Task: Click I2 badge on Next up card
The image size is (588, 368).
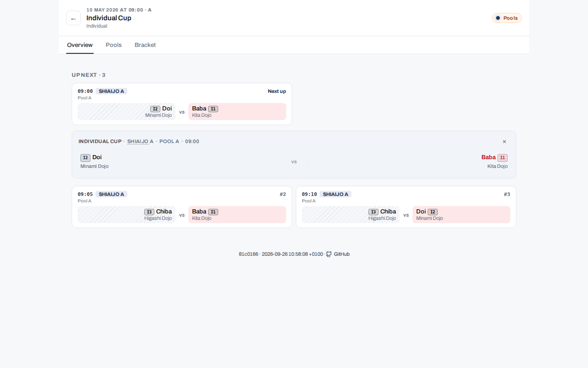Action: tap(155, 109)
